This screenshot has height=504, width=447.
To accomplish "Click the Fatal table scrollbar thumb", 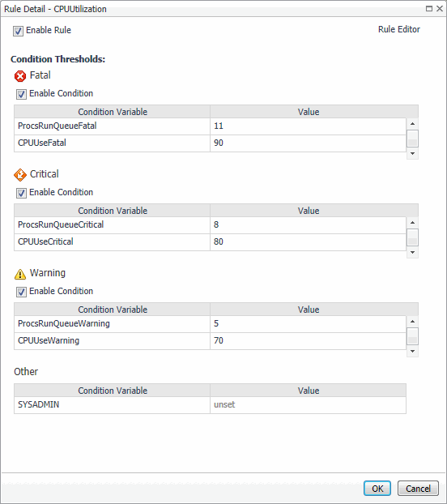I will [412, 139].
